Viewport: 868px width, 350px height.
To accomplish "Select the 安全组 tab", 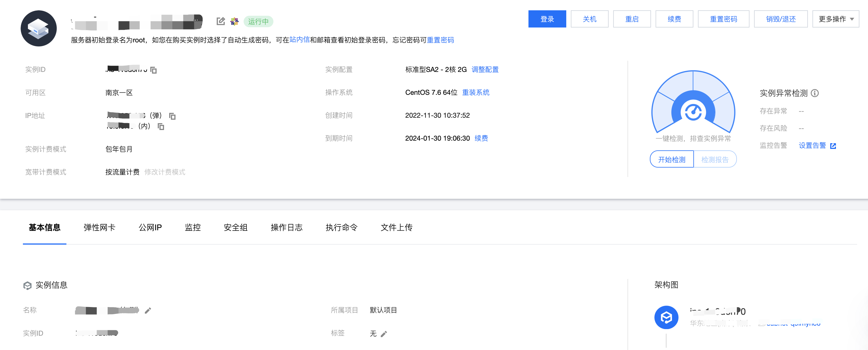I will click(236, 227).
